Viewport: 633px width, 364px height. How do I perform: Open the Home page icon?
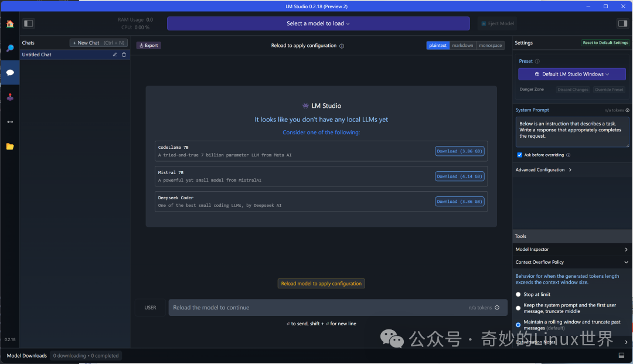[x=10, y=24]
